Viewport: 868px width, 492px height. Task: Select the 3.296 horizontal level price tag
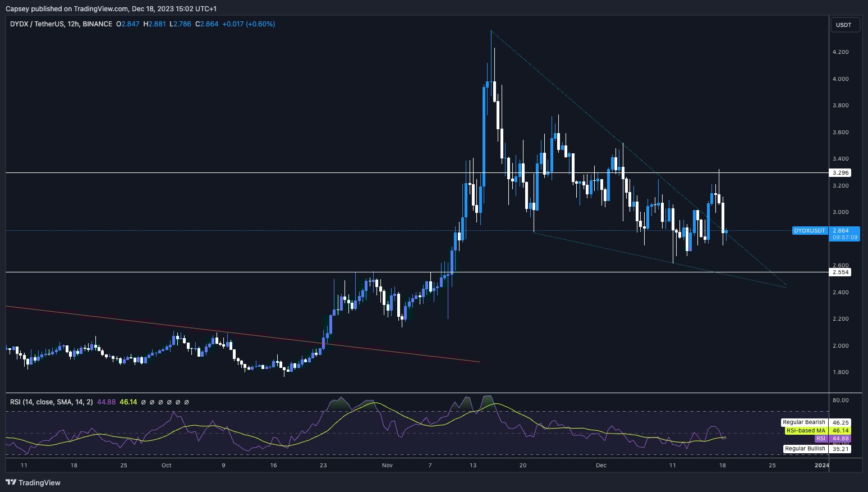840,173
